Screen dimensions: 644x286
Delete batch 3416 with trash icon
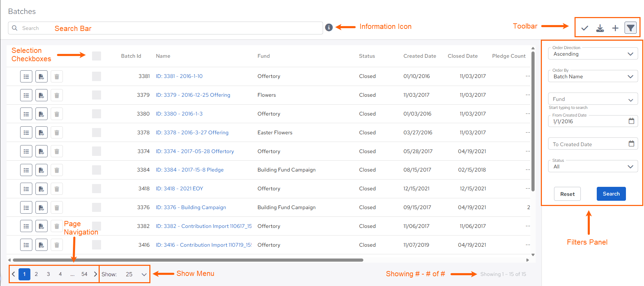pos(57,245)
